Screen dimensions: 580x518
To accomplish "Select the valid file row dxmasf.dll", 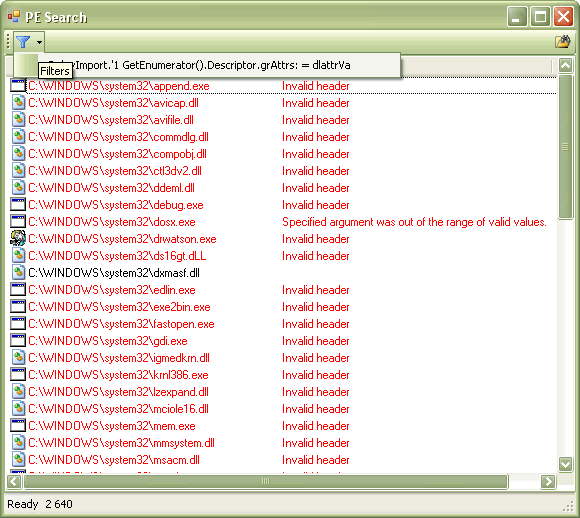I will 283,273.
